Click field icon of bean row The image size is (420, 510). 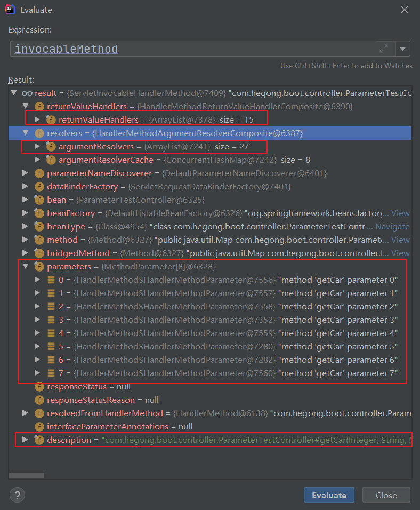coord(39,200)
